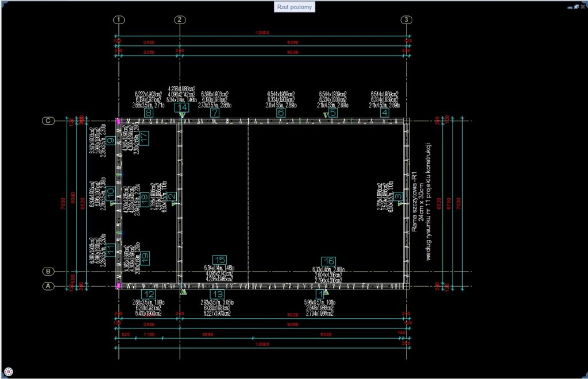588x379 pixels.
Task: Click the view navigation compass icon
Action: [x=8, y=370]
